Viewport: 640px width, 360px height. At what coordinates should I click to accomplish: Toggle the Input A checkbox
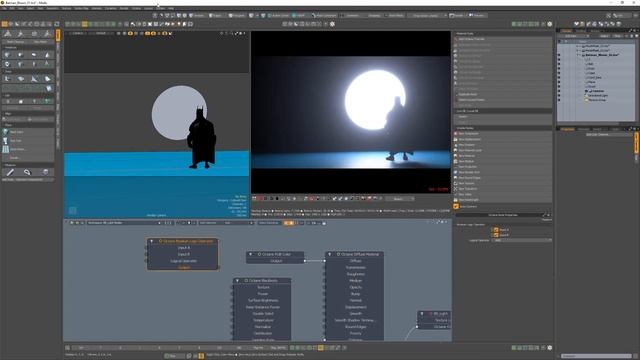(496, 230)
